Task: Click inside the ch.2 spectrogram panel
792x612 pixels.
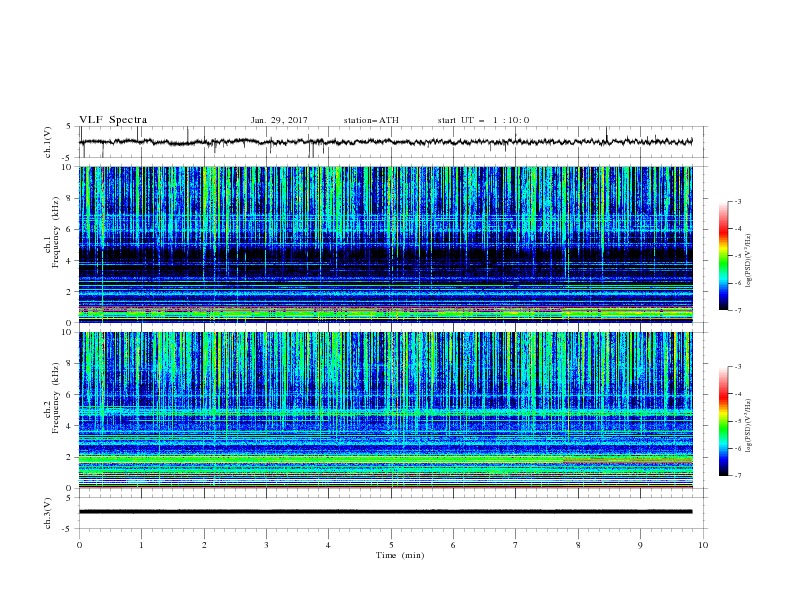Action: [x=385, y=410]
